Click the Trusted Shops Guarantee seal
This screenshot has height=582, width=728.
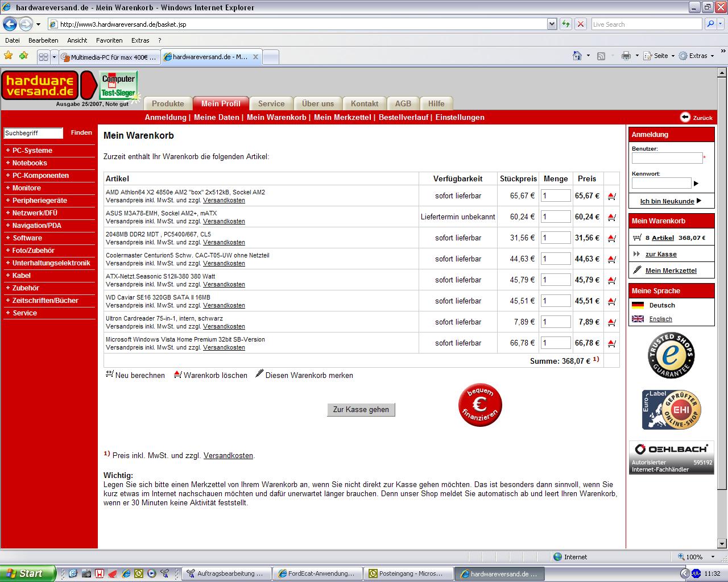point(671,356)
